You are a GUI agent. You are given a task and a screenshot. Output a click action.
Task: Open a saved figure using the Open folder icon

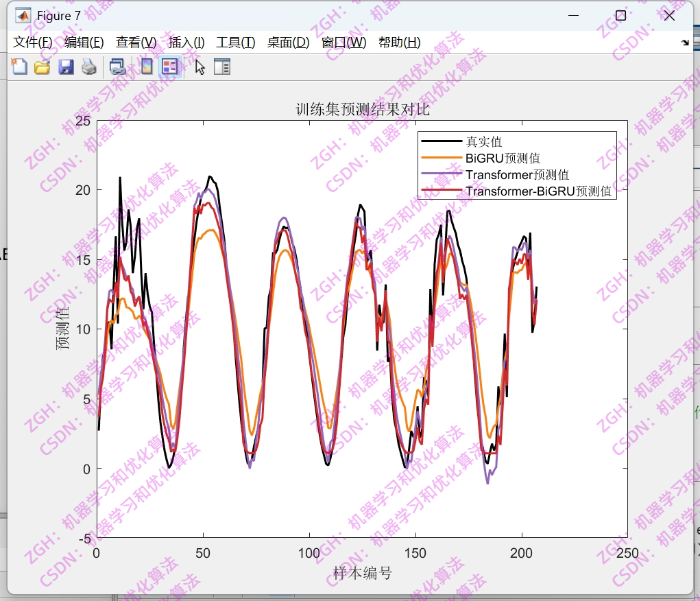point(41,67)
